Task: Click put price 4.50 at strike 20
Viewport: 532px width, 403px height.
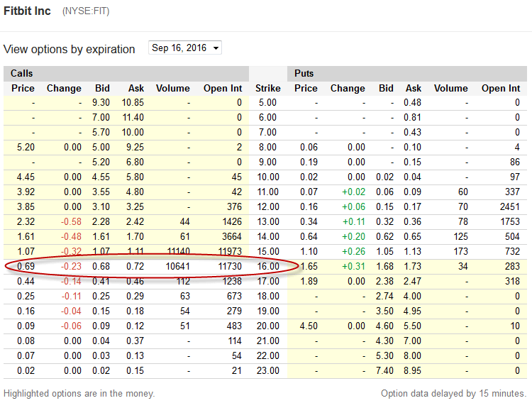Action: point(309,326)
